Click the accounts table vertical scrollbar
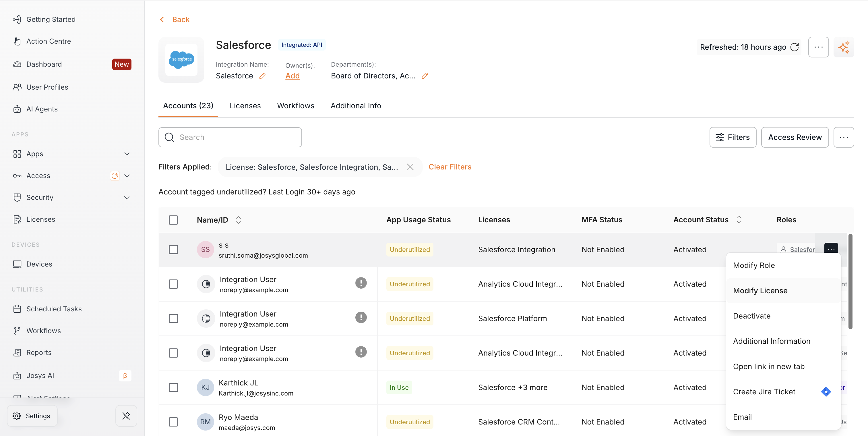This screenshot has width=868, height=436. 850,281
